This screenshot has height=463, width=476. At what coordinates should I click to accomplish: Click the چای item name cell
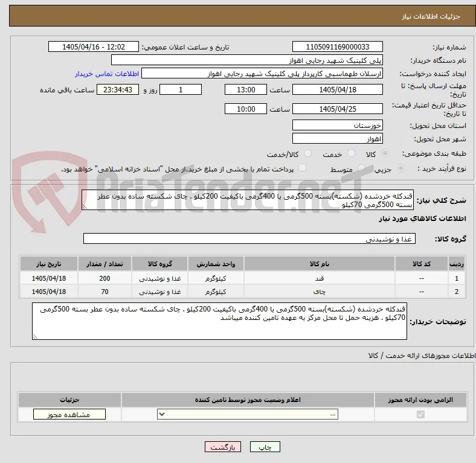[320, 292]
